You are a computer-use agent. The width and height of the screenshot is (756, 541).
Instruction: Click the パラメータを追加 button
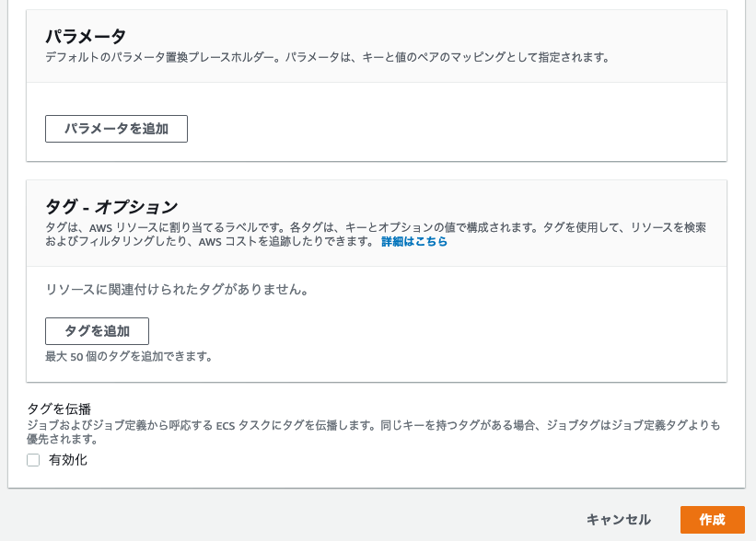[x=116, y=129]
